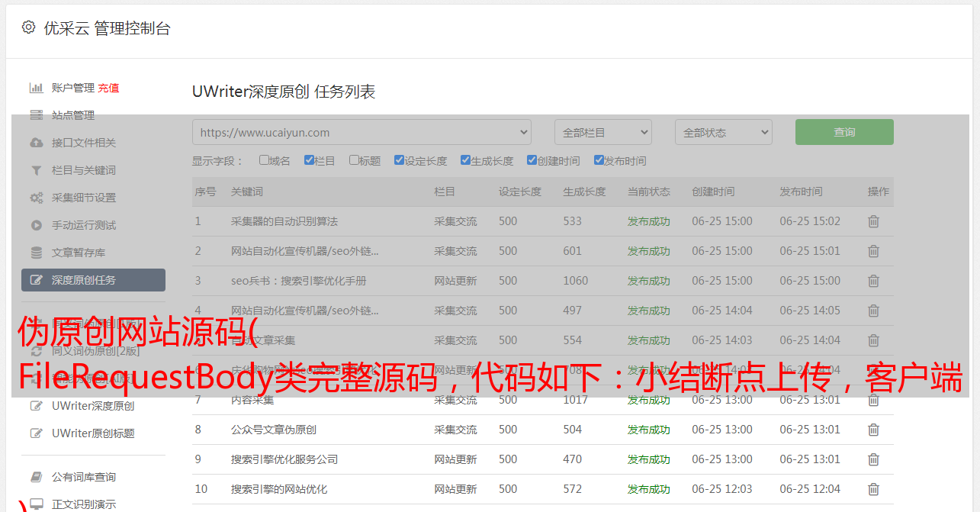Click the trash icon in row 5

point(873,340)
